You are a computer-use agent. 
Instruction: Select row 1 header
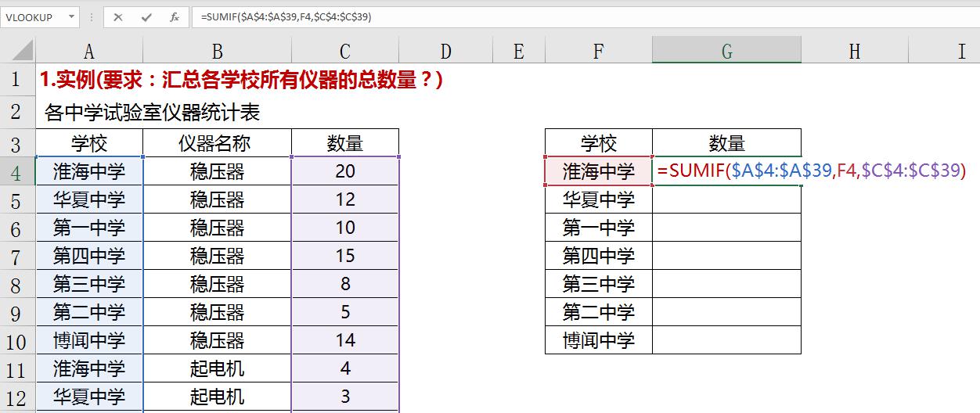click(17, 79)
